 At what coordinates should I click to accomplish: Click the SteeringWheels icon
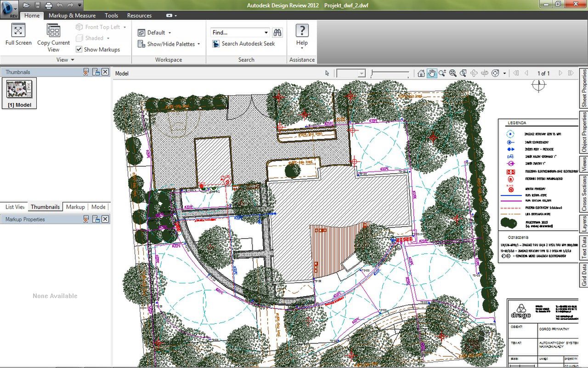click(x=495, y=73)
